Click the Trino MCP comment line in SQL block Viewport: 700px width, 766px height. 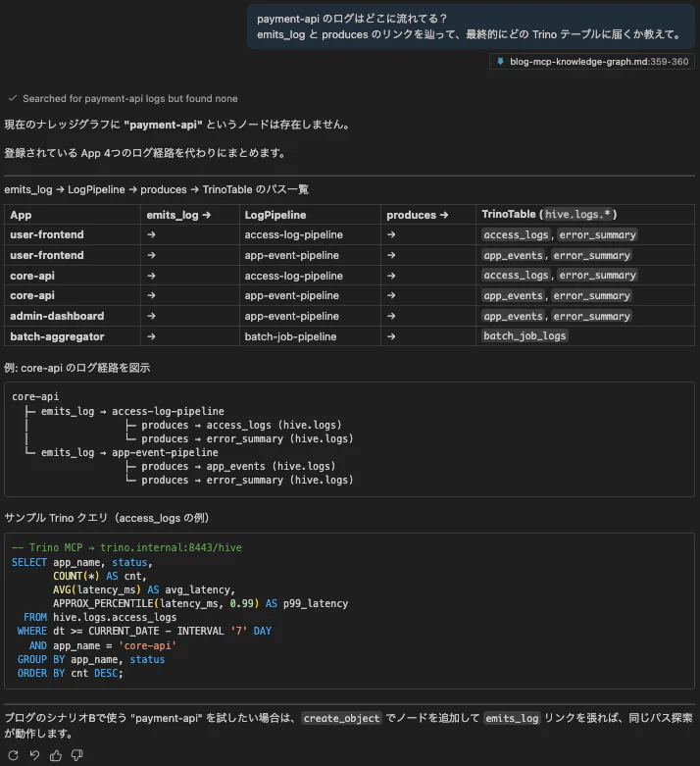click(126, 547)
